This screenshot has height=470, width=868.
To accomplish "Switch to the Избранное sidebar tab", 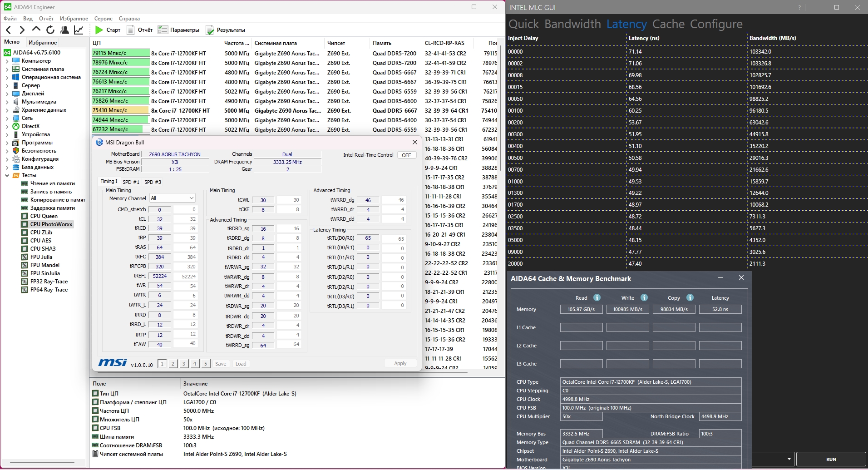I will [43, 43].
